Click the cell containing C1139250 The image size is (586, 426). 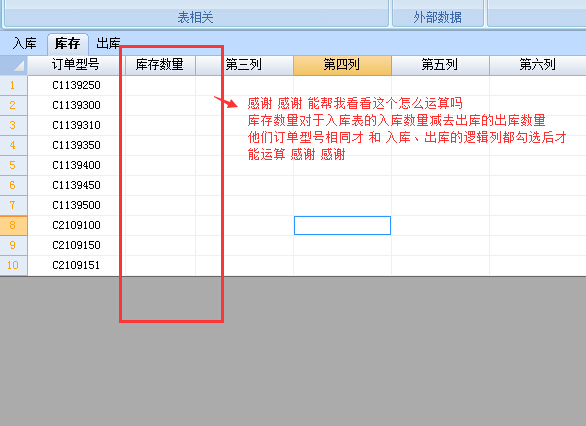[x=76, y=85]
